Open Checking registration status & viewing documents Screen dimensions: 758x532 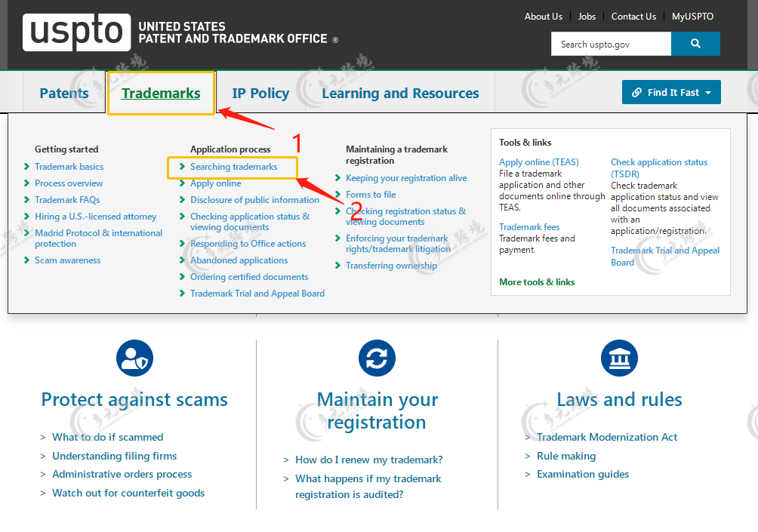coord(405,217)
